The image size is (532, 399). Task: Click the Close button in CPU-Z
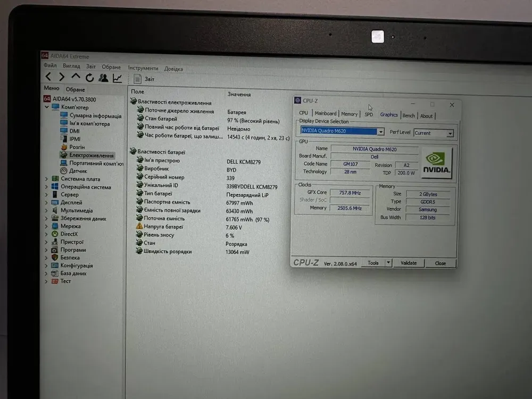440,263
